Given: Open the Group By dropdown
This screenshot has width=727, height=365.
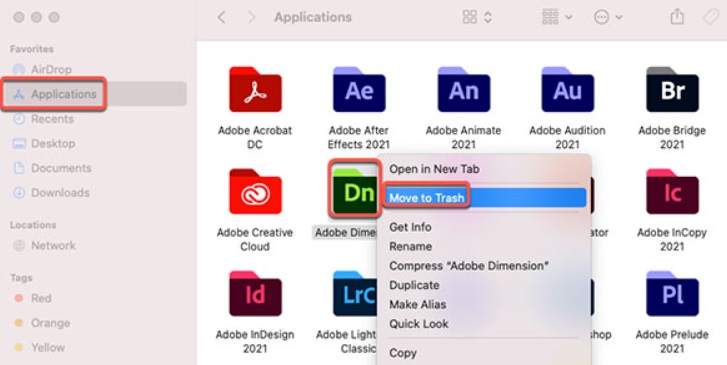Looking at the screenshot, I should 557,17.
